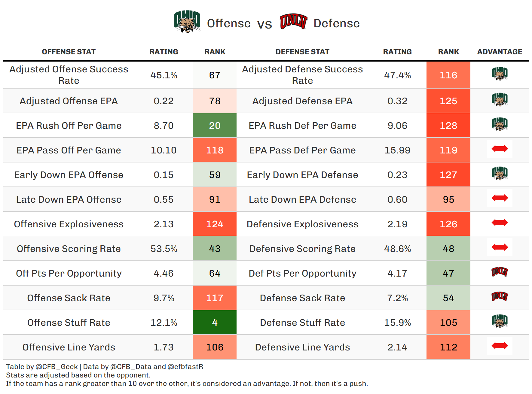Screen dimensions: 532x394
Task: Click the @CFB_Geek table credit text
Action: point(57,367)
